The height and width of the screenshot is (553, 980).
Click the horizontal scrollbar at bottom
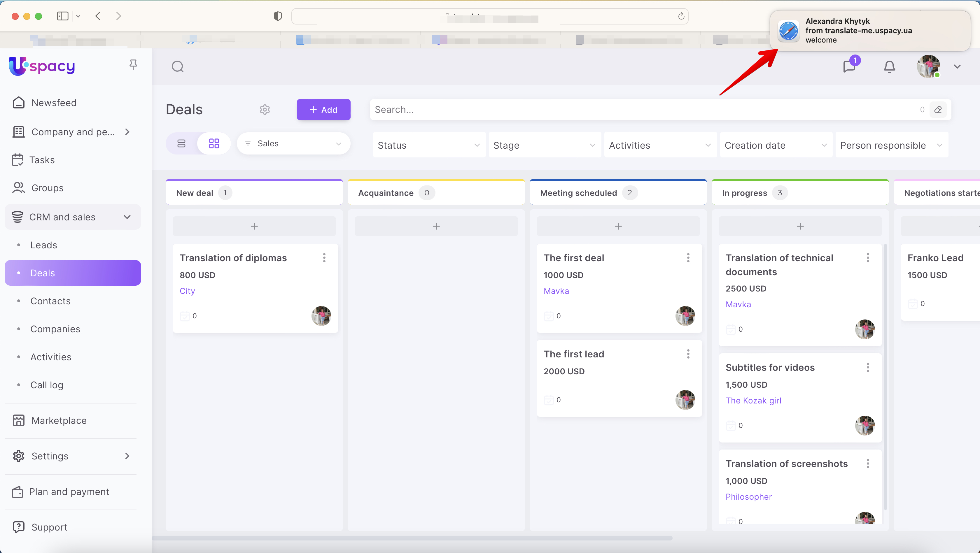[x=412, y=538]
